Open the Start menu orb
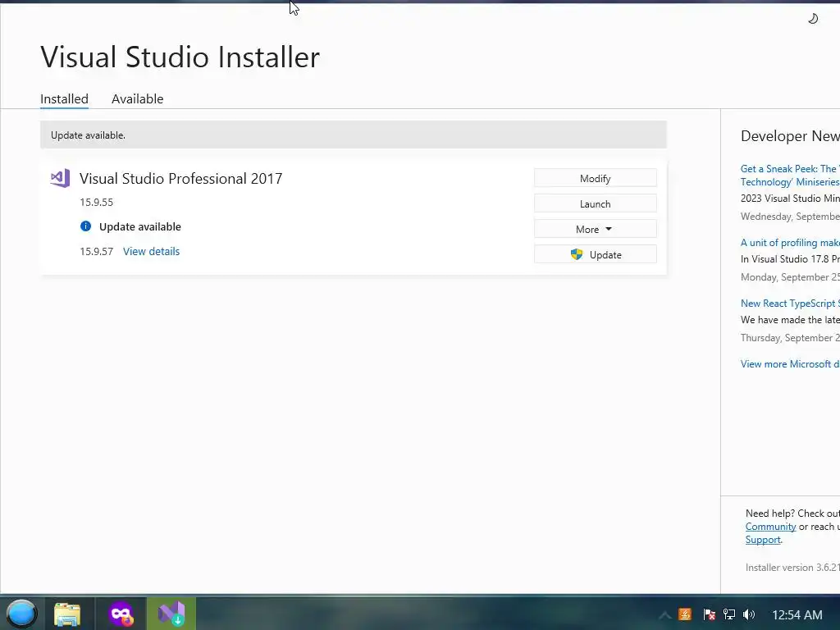This screenshot has width=840, height=630. pyautogui.click(x=21, y=614)
